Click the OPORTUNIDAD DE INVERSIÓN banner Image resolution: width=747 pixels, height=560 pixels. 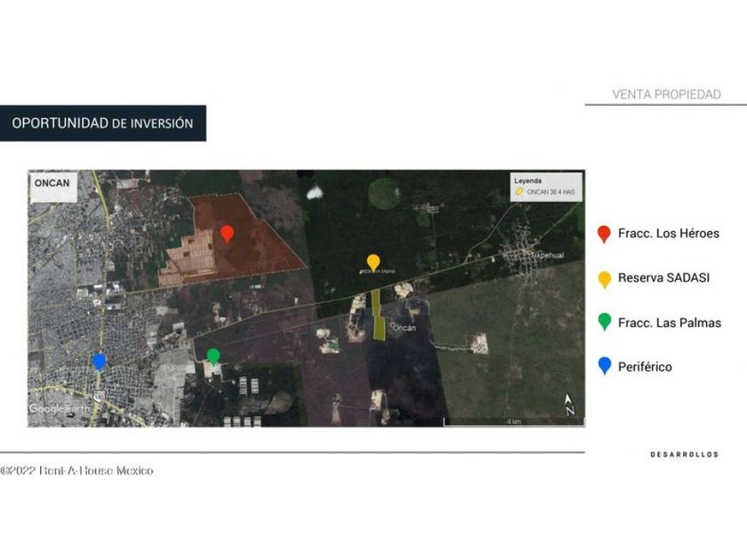click(103, 124)
